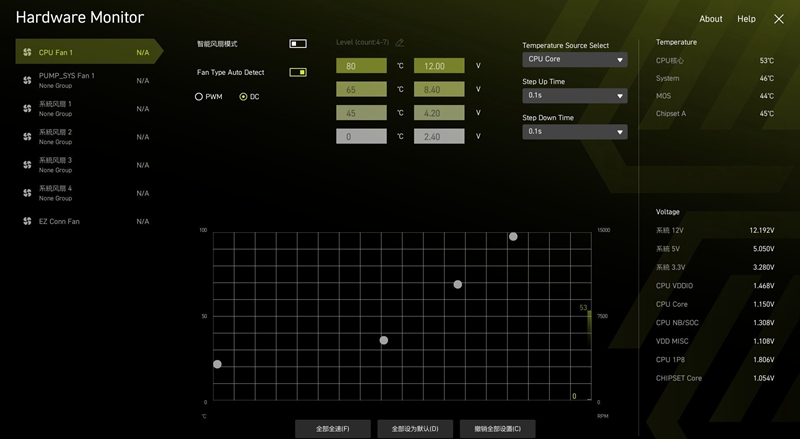800x439 pixels.
Task: Click the 系統风扇 3 fan icon
Action: 27,164
